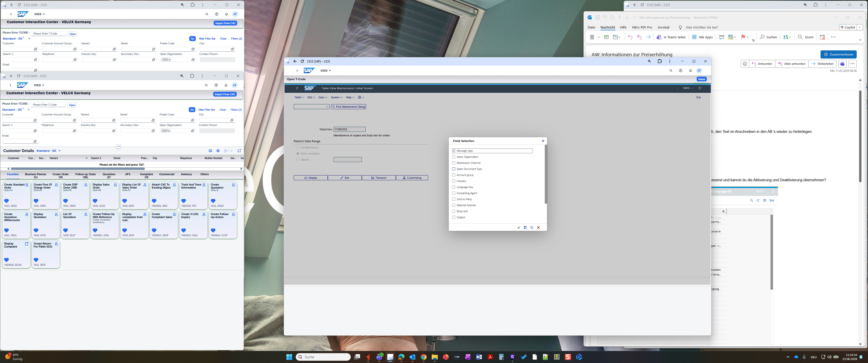Open the Help menu in SM31

(350, 97)
